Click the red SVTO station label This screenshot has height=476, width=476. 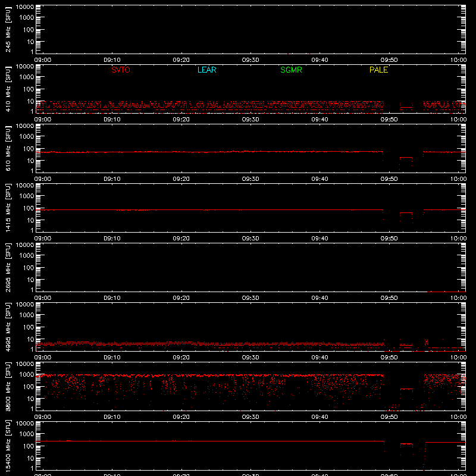pyautogui.click(x=121, y=70)
